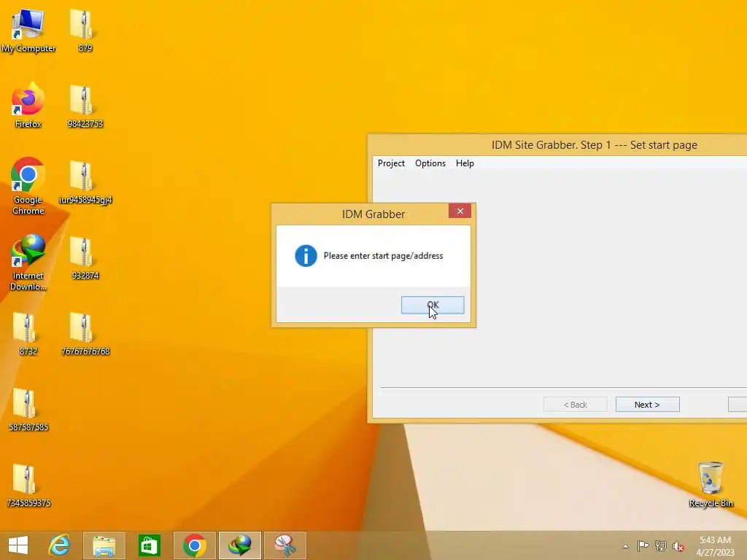This screenshot has height=560, width=747.
Task: Click the "Please enter start page/address" message
Action: pyautogui.click(x=384, y=256)
